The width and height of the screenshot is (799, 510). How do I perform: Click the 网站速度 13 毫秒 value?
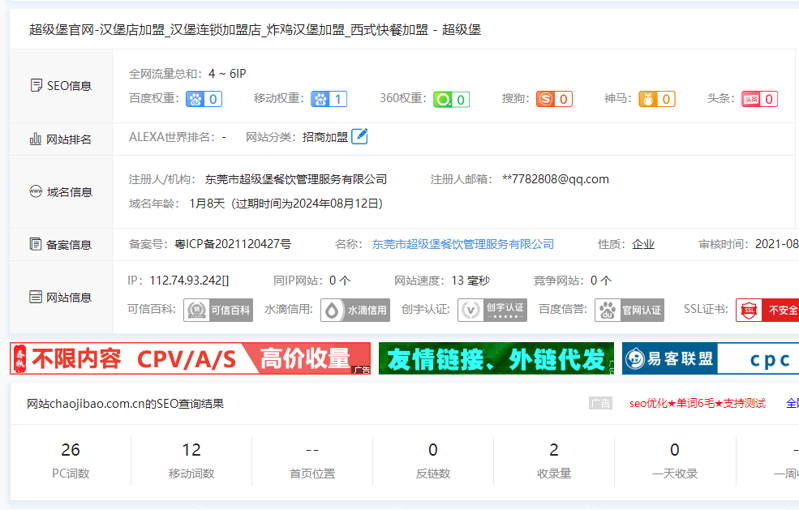[470, 281]
